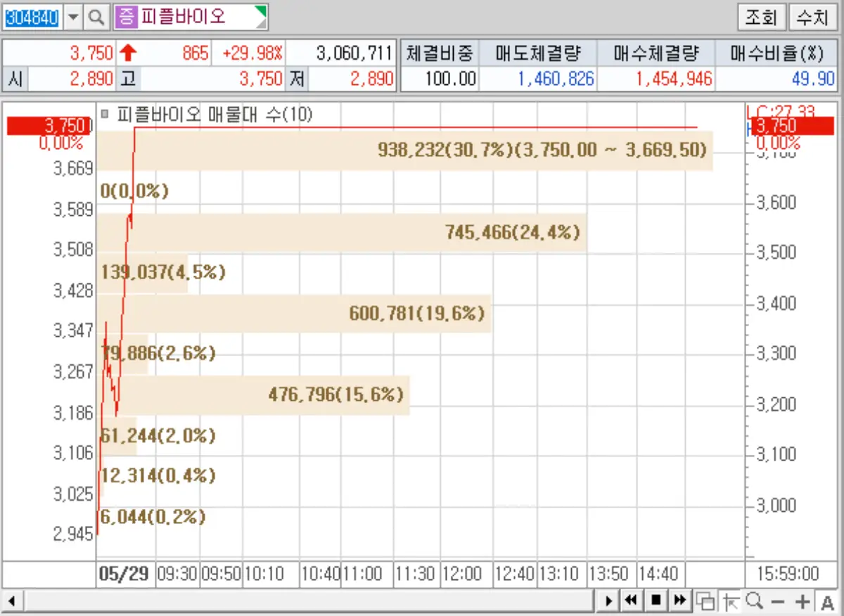Click the square stop navigation icon
844x616 pixels.
(x=656, y=601)
